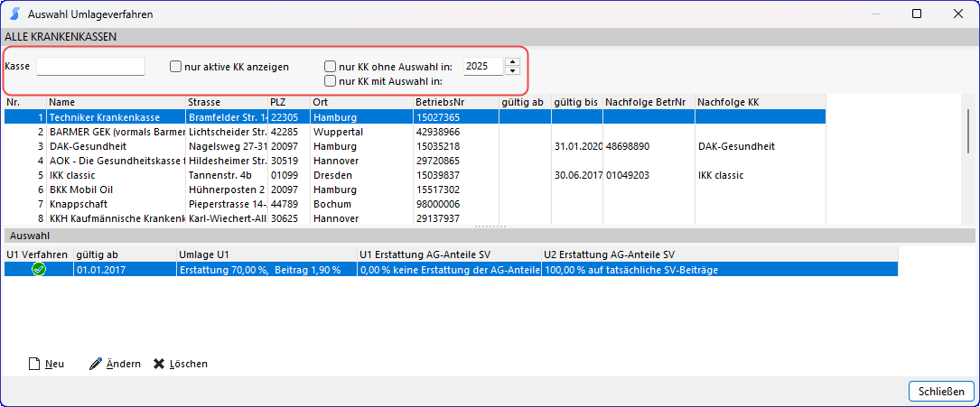Click the year field showing 2025
Viewport: 980px width, 407px height.
pyautogui.click(x=483, y=66)
